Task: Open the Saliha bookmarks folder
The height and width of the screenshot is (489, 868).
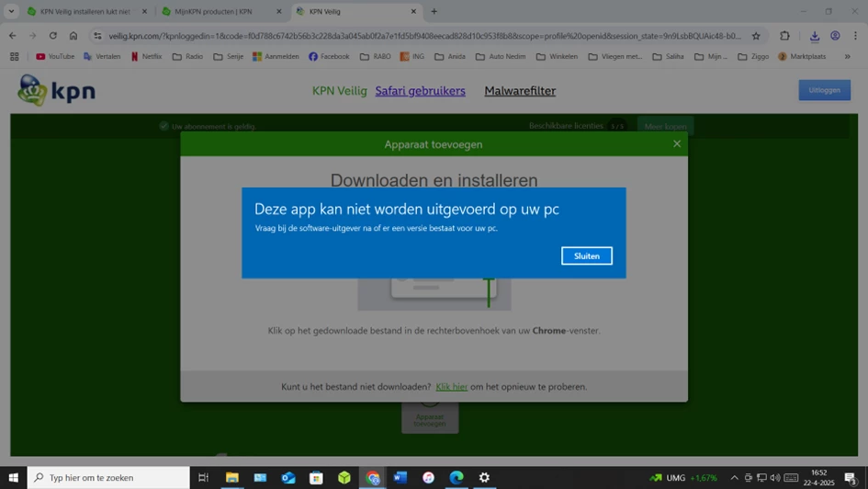Action: [668, 56]
